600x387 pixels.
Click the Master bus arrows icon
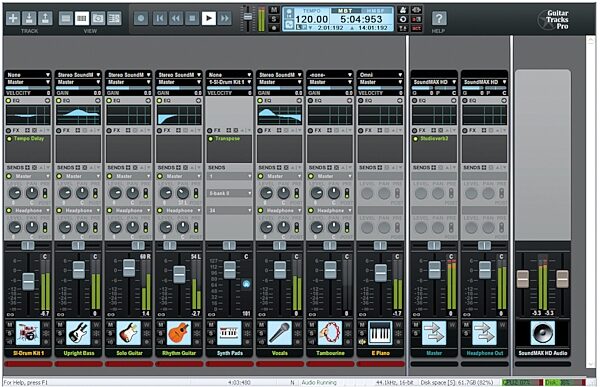(x=434, y=333)
